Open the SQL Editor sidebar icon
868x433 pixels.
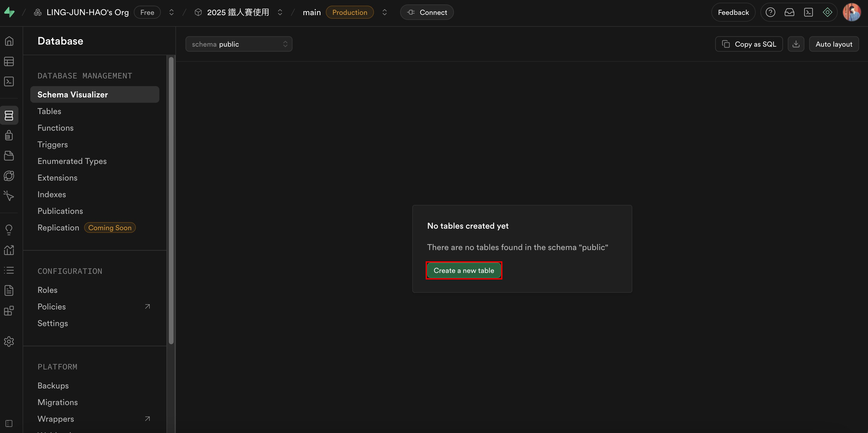(9, 81)
